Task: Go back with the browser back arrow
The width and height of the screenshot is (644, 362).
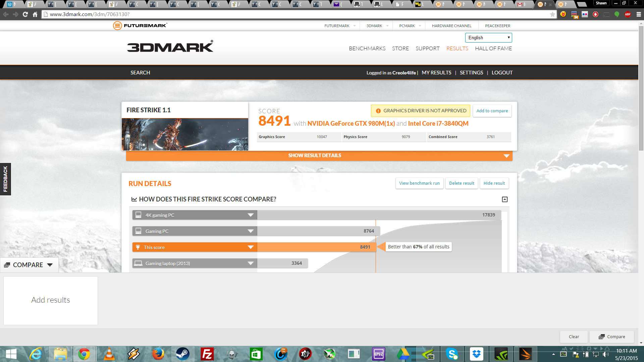Action: coord(6,14)
